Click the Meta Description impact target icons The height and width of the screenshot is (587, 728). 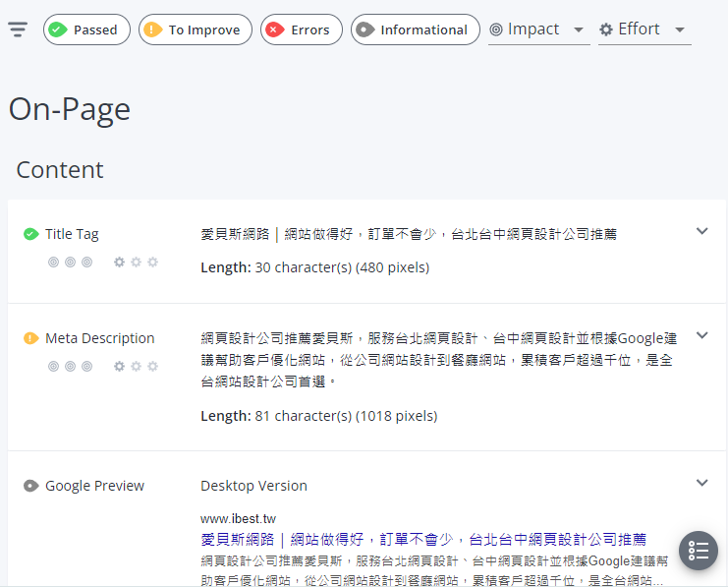(71, 367)
